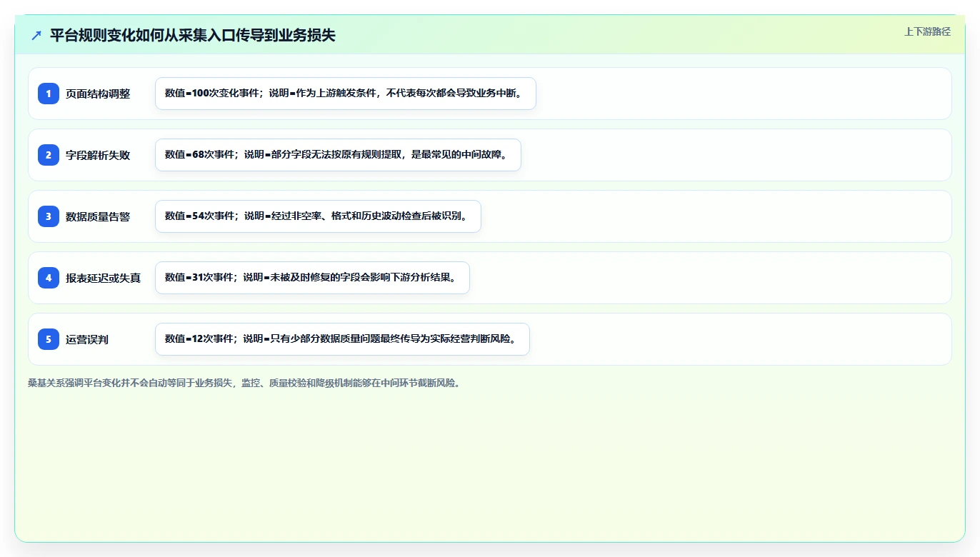Click the 上下游路径 label in the header
The image size is (980, 557).
click(927, 31)
